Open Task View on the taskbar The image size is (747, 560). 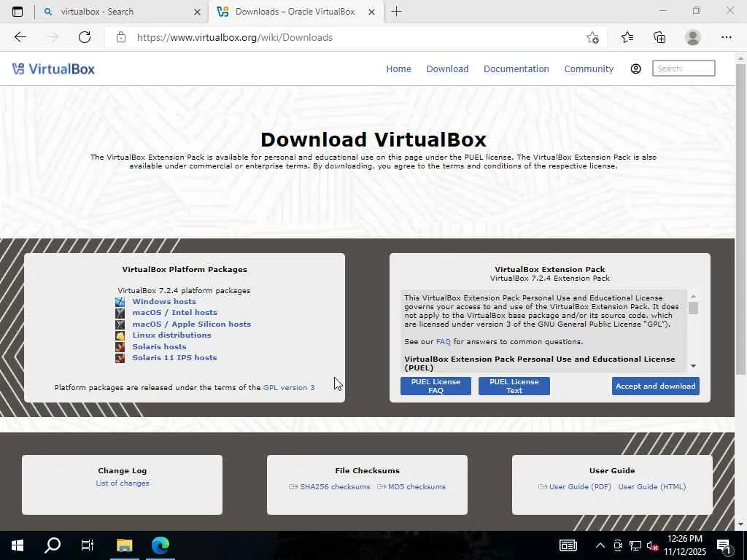(88, 545)
